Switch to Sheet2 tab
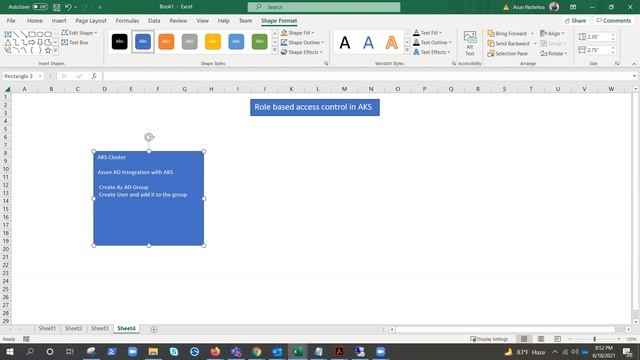The image size is (640, 360). coord(73,328)
